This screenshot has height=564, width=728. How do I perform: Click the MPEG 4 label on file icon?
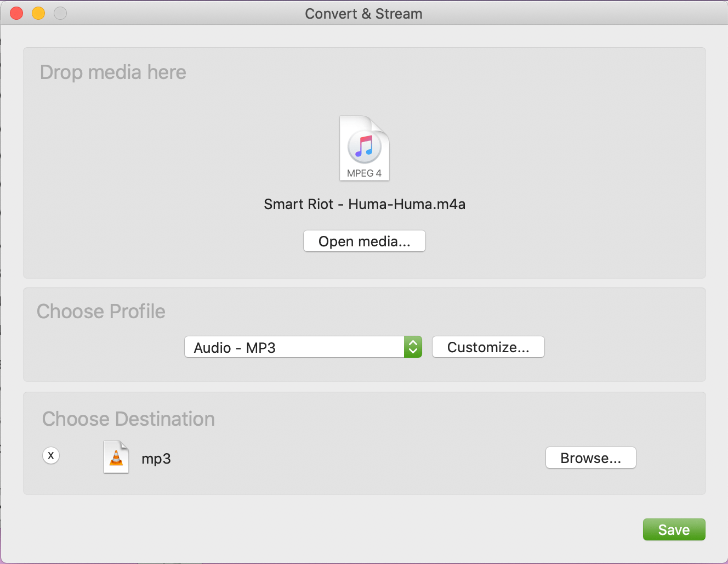pyautogui.click(x=364, y=173)
